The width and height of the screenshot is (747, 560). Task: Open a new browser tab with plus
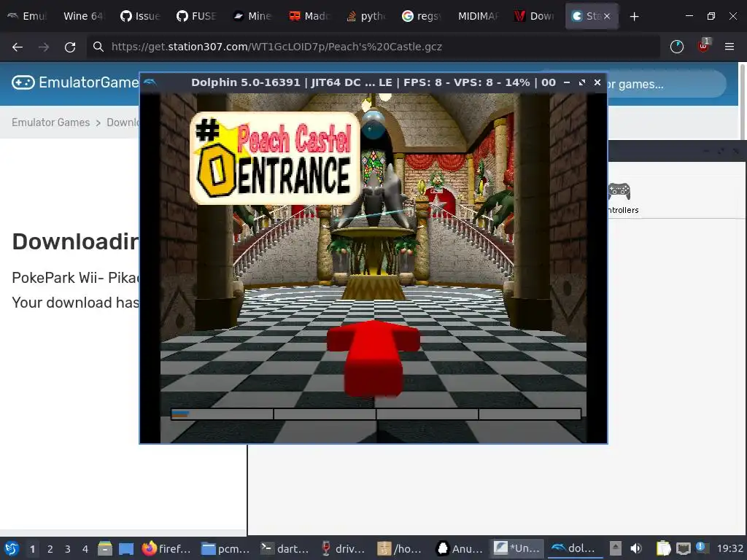pyautogui.click(x=634, y=16)
